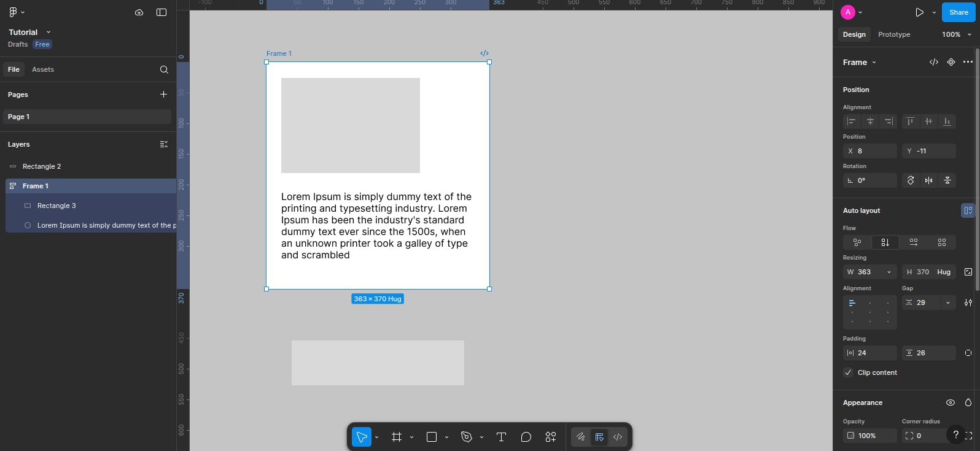
Task: Open Appearance blend mode droplet icon
Action: pyautogui.click(x=968, y=403)
